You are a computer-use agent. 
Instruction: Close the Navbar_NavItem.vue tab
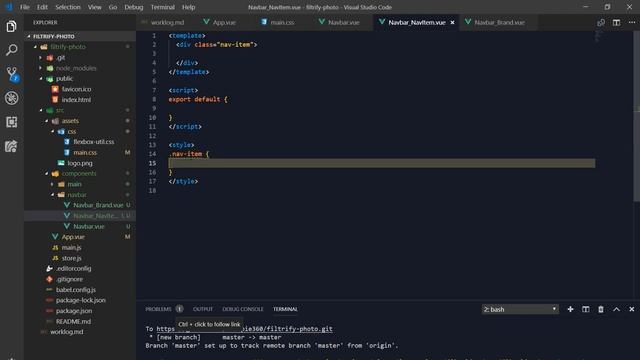point(452,22)
